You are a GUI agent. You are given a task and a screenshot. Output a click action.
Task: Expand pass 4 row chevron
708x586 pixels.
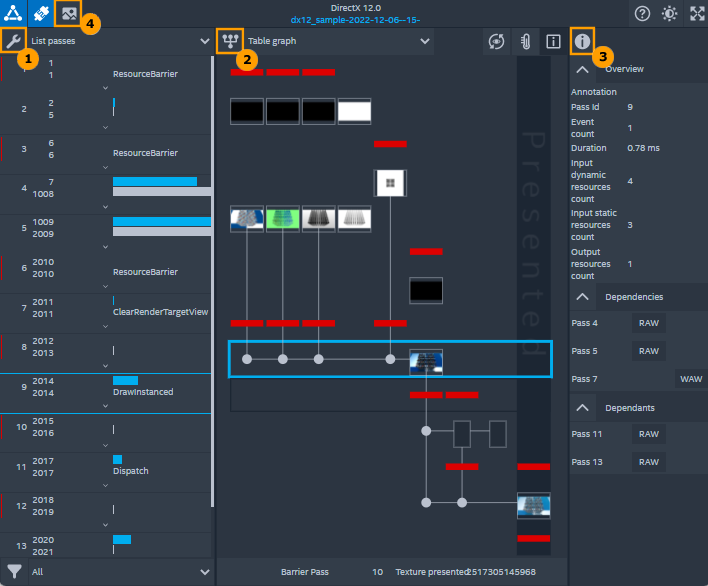click(105, 207)
